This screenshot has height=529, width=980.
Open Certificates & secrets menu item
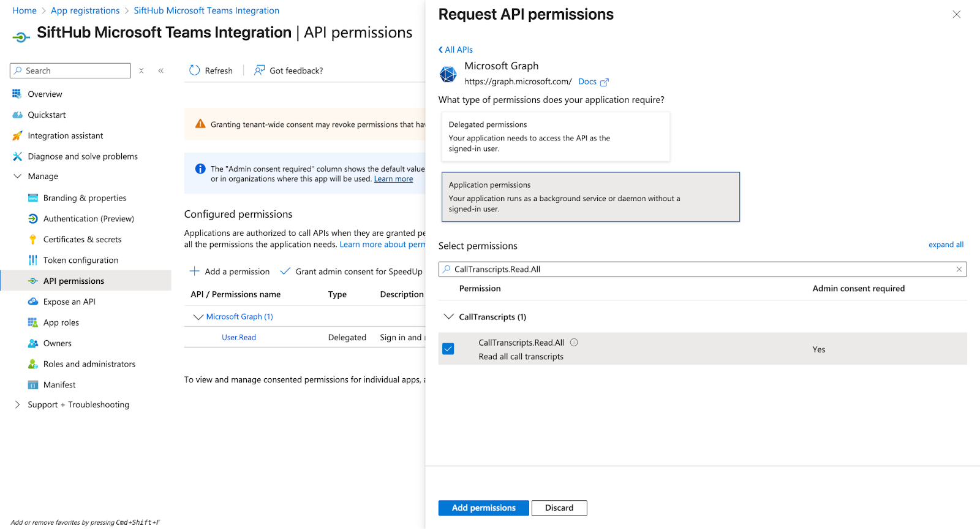82,240
